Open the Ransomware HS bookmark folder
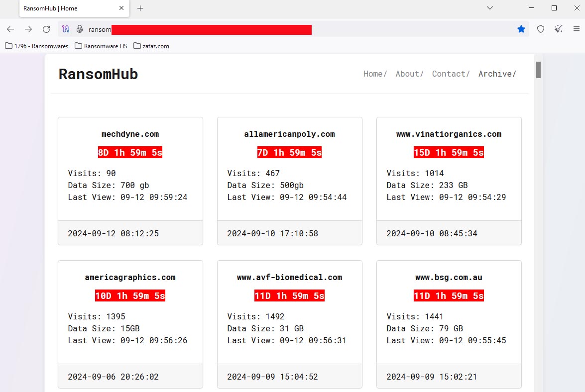Viewport: 585px width, 392px height. click(x=101, y=46)
